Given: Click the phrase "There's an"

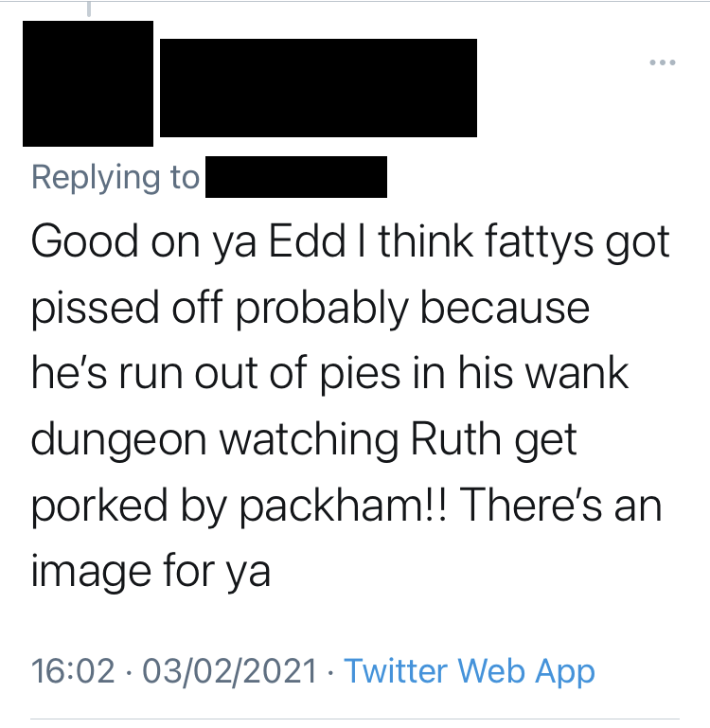Looking at the screenshot, I should point(560,506).
